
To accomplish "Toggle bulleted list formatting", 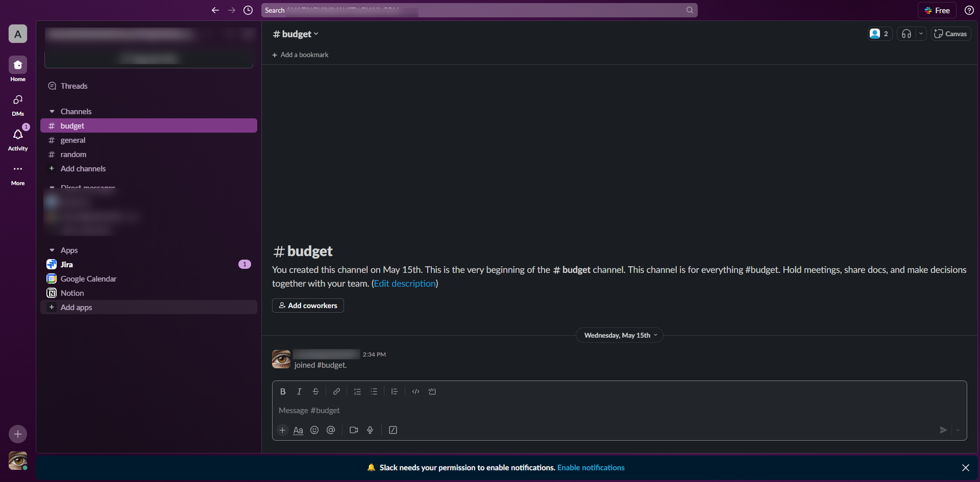I will pos(374,392).
